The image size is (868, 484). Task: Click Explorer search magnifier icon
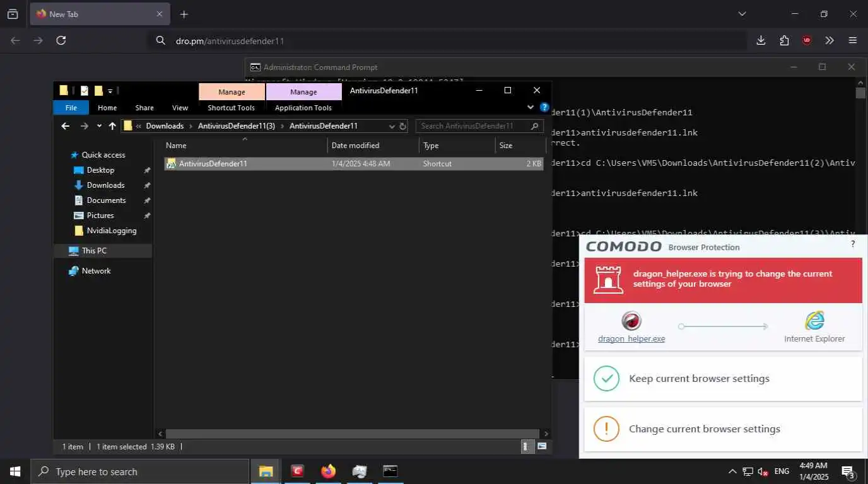coord(535,126)
